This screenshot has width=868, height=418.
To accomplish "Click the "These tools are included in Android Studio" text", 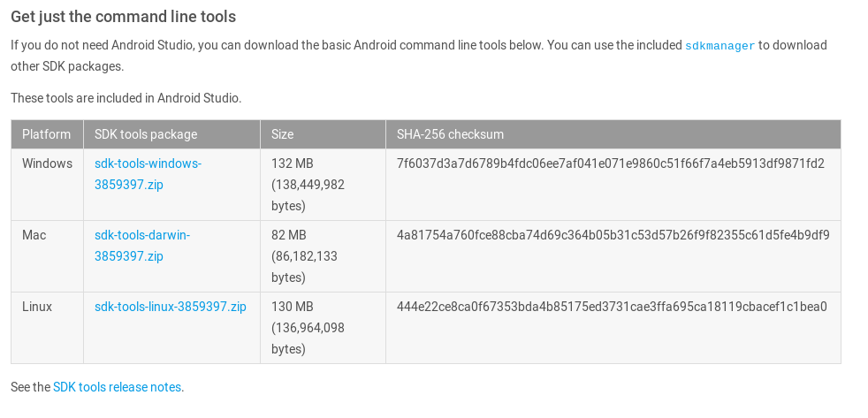I will [x=126, y=98].
